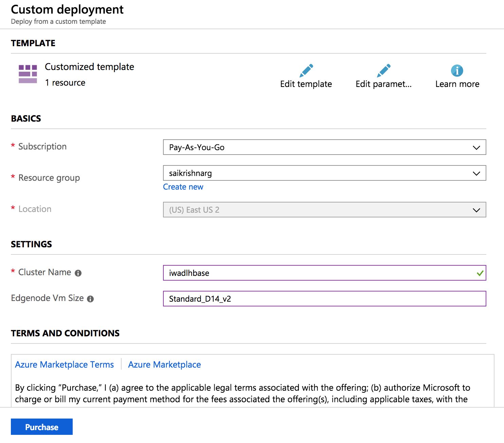504x443 pixels.
Task: Click the BASICS section heading
Action: tap(26, 119)
